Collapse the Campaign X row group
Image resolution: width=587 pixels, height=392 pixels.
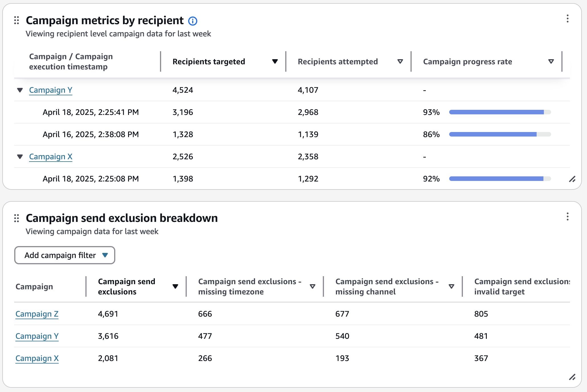[x=20, y=157]
